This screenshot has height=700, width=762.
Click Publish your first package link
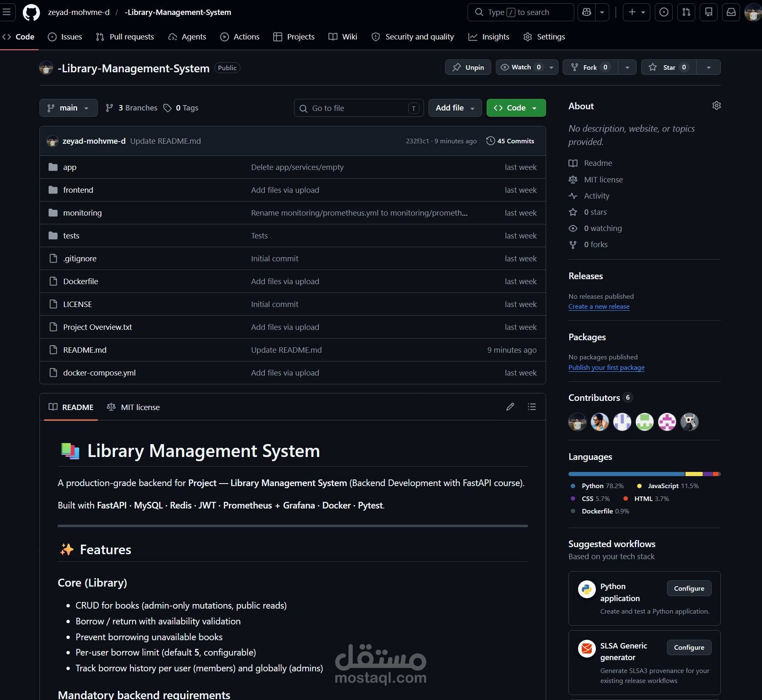click(606, 368)
